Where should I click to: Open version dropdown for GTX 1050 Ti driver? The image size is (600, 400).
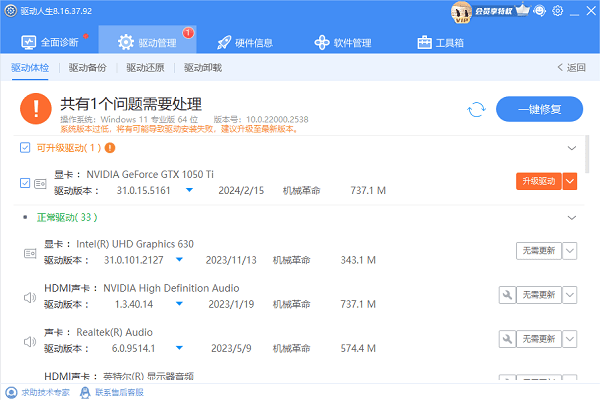point(189,190)
